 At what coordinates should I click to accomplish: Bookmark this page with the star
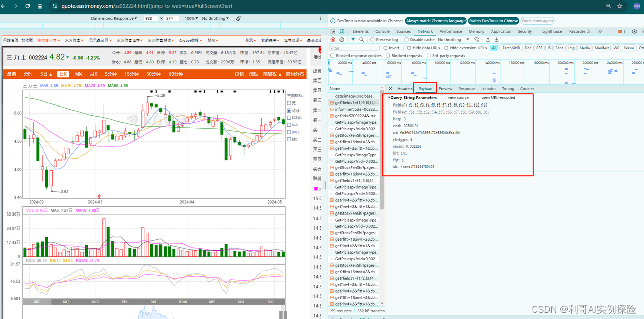pos(620,6)
